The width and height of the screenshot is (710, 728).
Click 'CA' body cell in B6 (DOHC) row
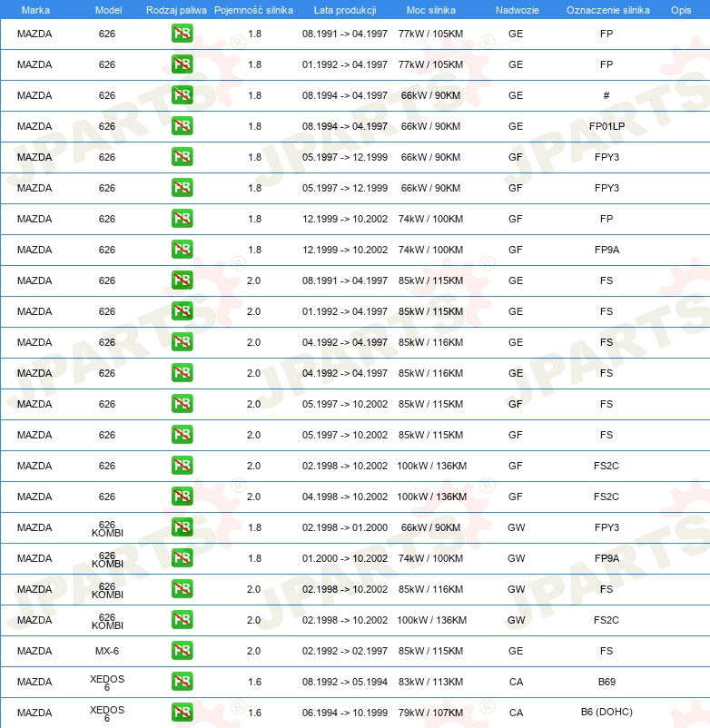coord(516,713)
